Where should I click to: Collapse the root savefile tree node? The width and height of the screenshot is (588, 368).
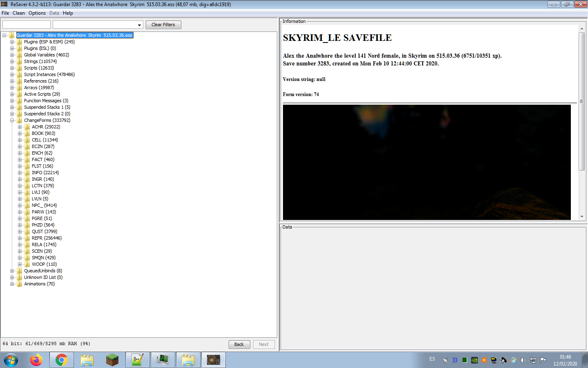point(4,35)
